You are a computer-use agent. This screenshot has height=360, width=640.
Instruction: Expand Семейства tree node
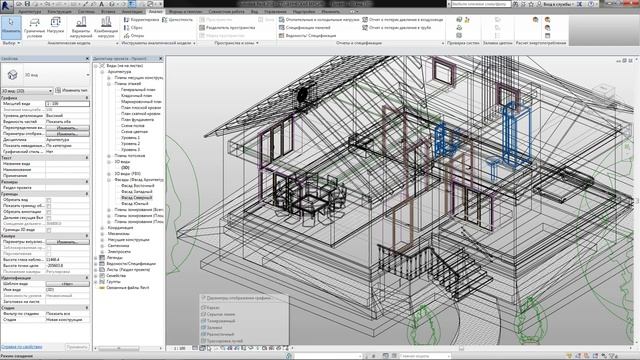point(96,276)
